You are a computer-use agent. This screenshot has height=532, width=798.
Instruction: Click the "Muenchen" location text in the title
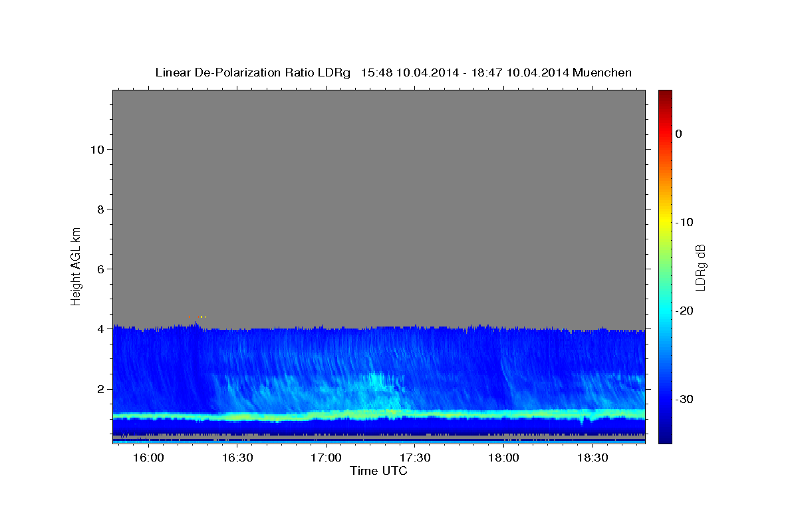[x=602, y=72]
